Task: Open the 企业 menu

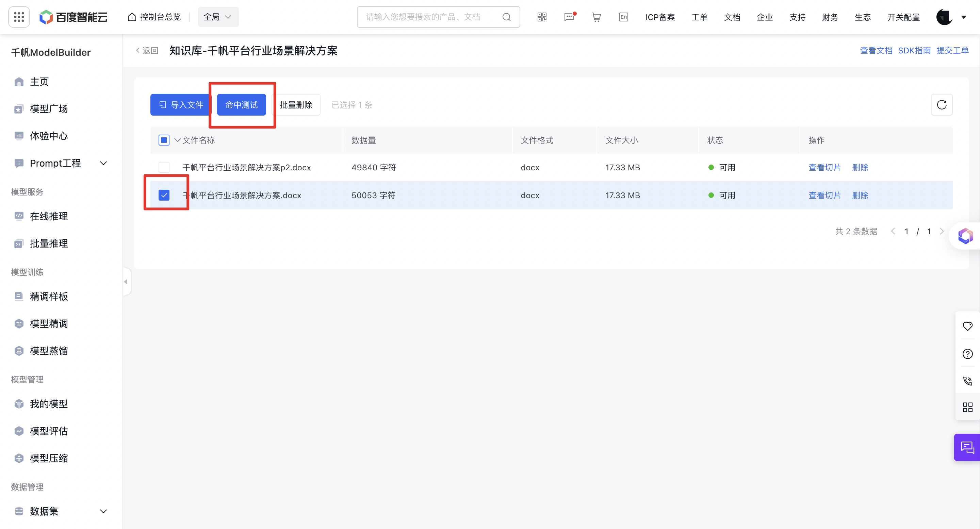Action: point(765,17)
